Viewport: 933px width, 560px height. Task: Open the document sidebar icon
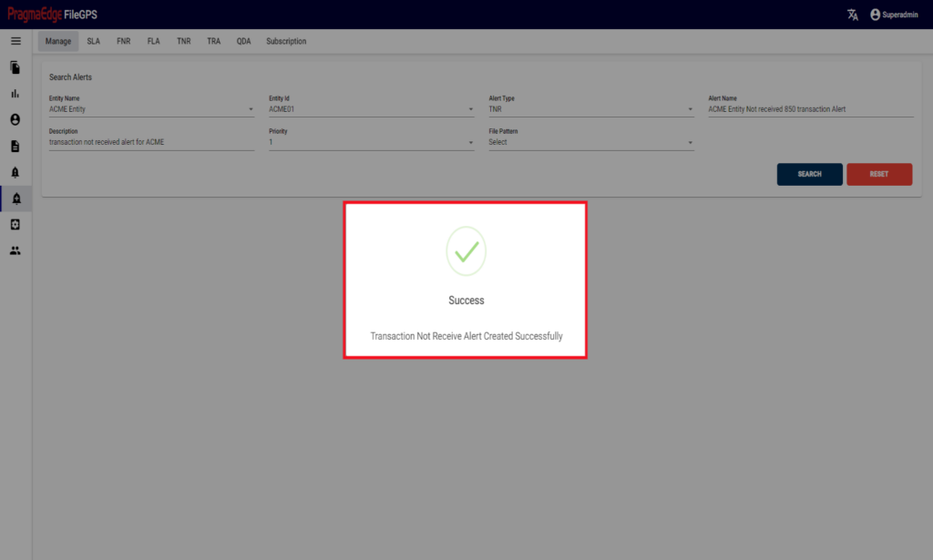[x=15, y=146]
